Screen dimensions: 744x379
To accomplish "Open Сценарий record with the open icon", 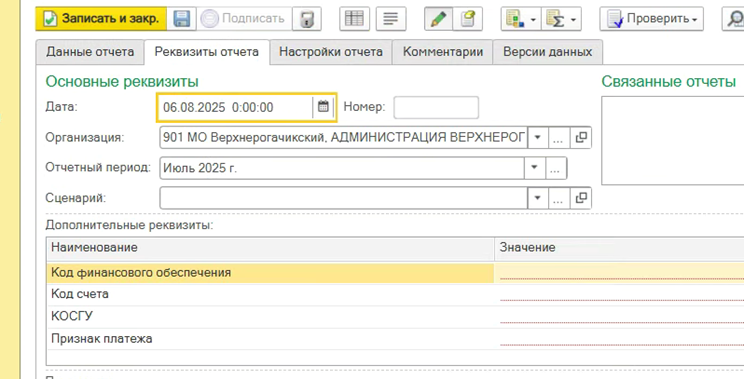I will (x=581, y=198).
